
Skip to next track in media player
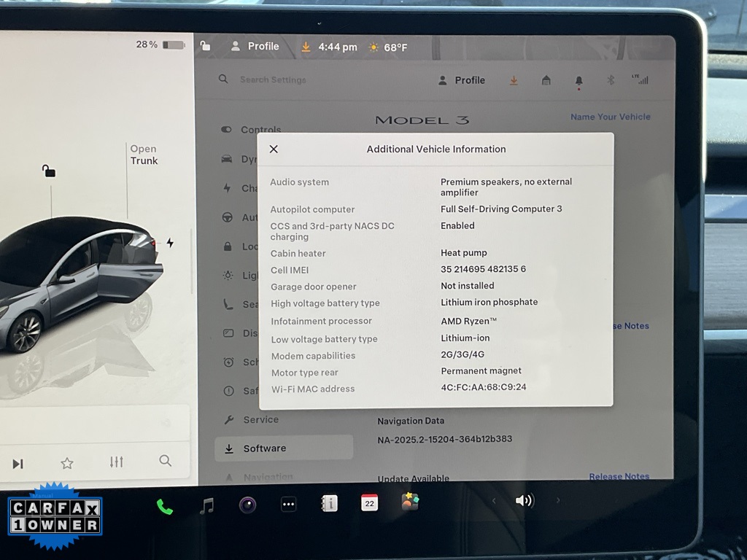(18, 463)
